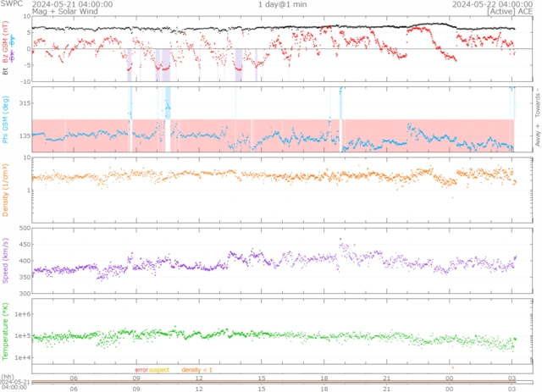
Task: Toggle the 'density < 1' legend flag
Action: click(x=196, y=370)
